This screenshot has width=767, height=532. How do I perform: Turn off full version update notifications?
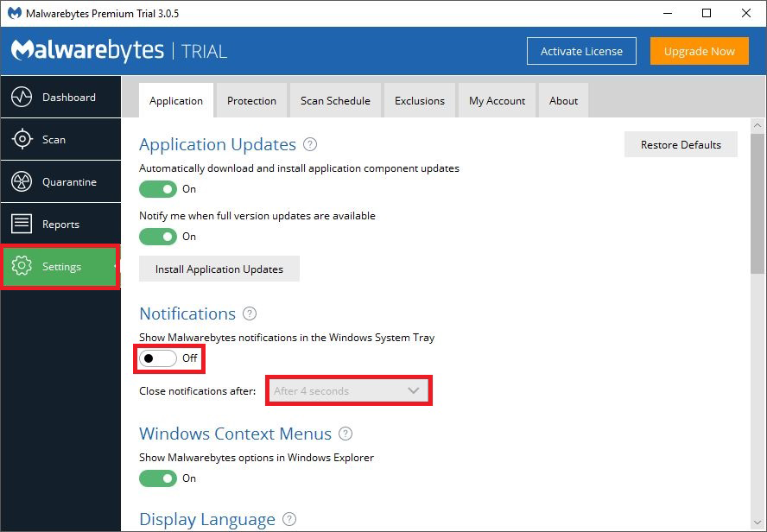(x=158, y=237)
